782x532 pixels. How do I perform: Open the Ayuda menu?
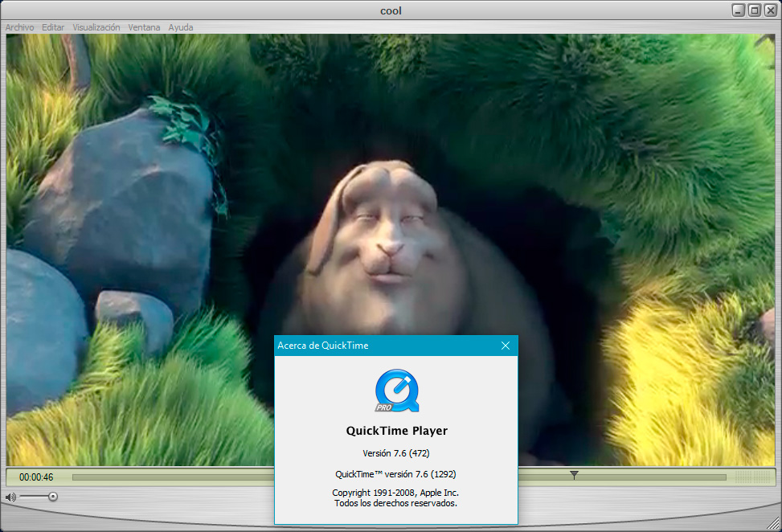180,27
